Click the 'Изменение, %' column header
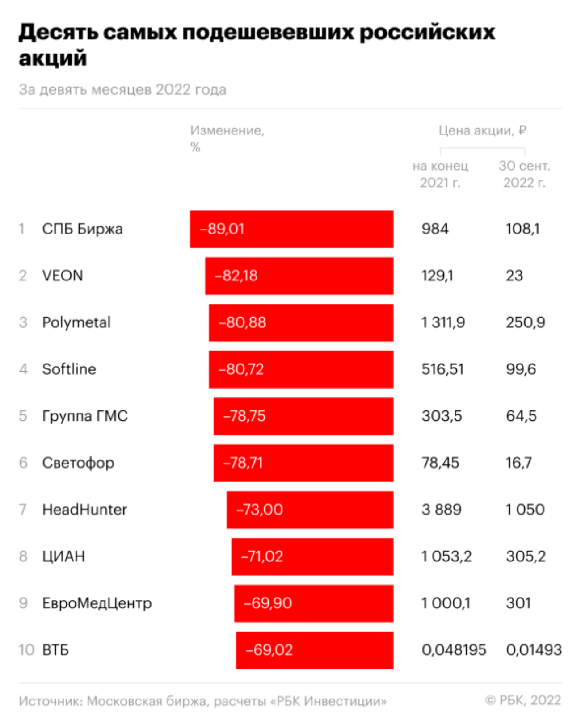Viewport: 581px width, 728px height. (x=227, y=138)
